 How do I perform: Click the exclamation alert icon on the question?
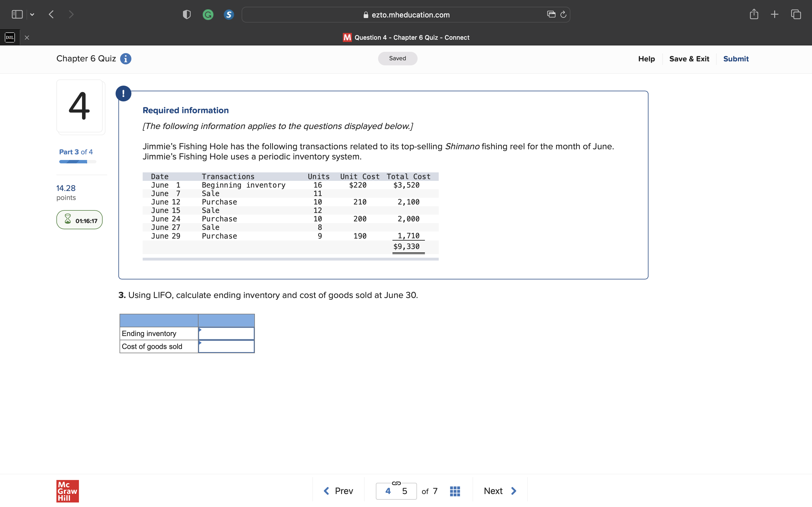123,93
